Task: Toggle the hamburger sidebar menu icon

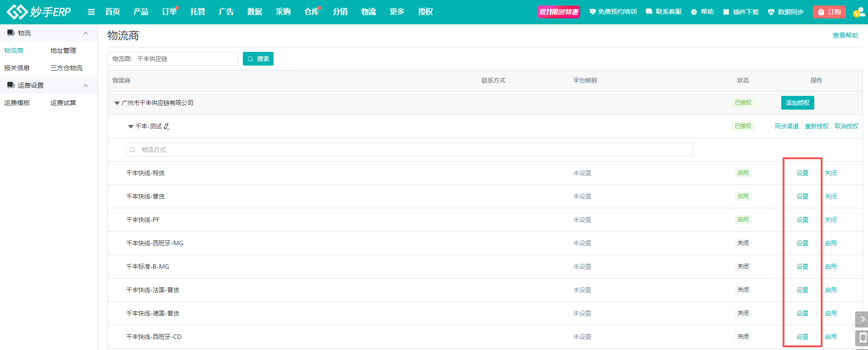Action: pos(91,12)
